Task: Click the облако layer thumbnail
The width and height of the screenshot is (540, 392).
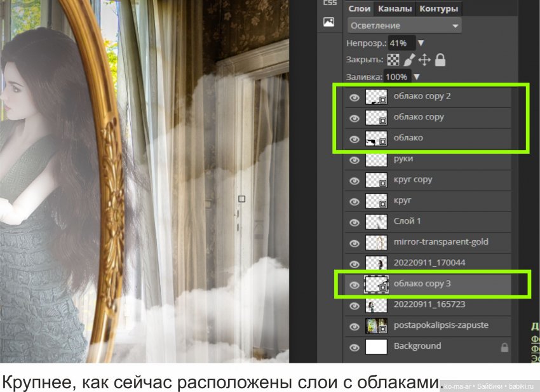Action: pos(377,138)
